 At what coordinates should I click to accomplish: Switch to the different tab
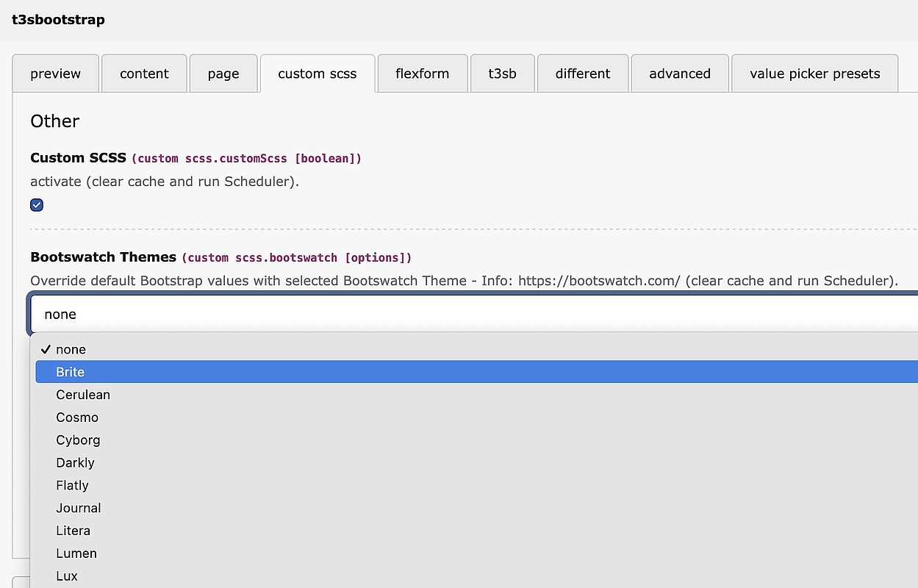click(x=583, y=73)
